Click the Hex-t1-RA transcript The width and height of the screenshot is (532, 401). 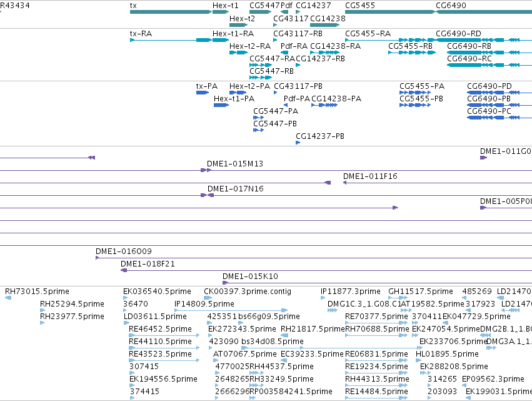221,40
